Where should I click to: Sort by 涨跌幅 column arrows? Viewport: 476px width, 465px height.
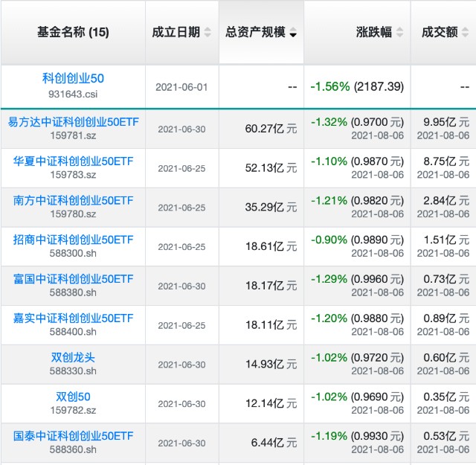(x=400, y=32)
